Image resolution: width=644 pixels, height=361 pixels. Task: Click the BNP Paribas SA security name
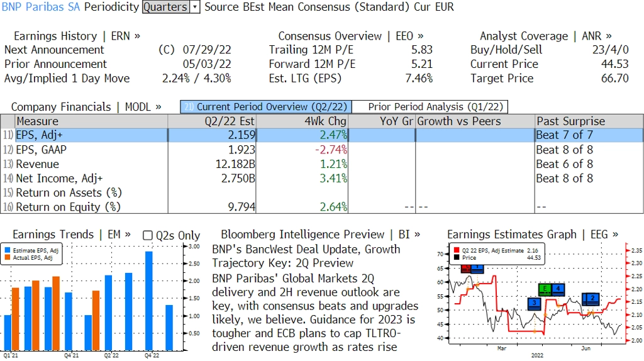41,7
